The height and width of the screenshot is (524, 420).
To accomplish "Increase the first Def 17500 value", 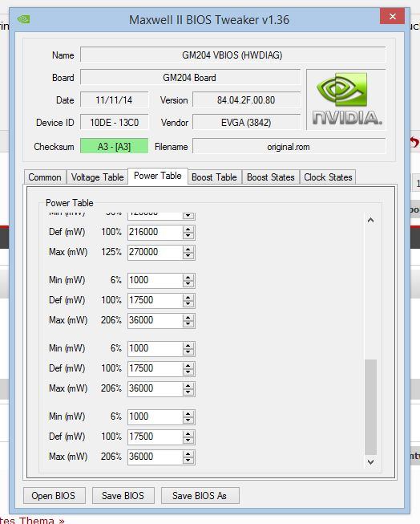I will (x=188, y=297).
